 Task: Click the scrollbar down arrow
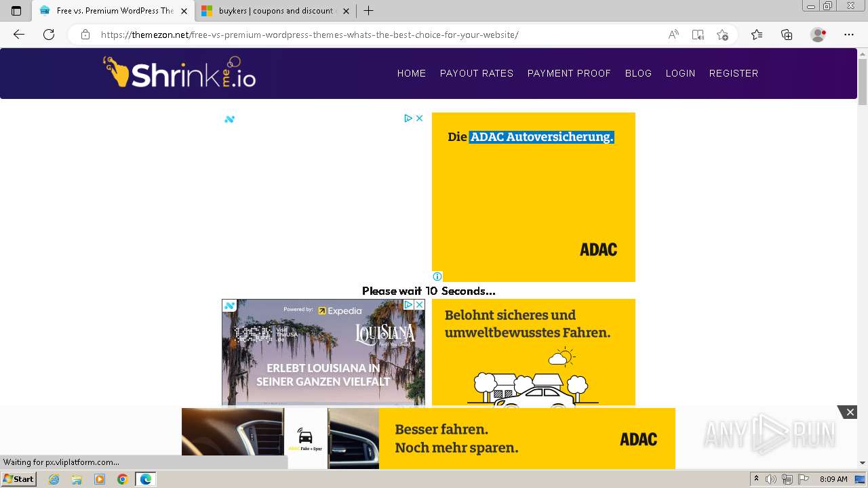[863, 463]
